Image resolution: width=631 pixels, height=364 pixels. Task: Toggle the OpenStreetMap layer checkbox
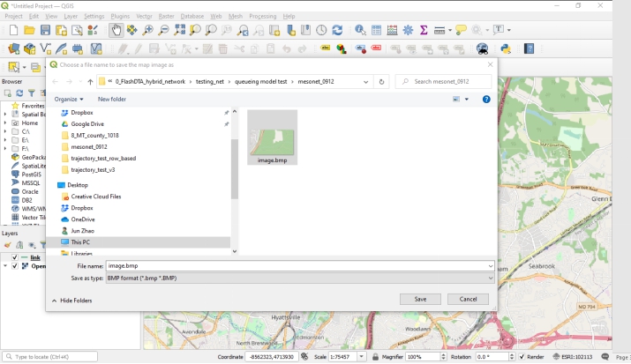pos(15,266)
